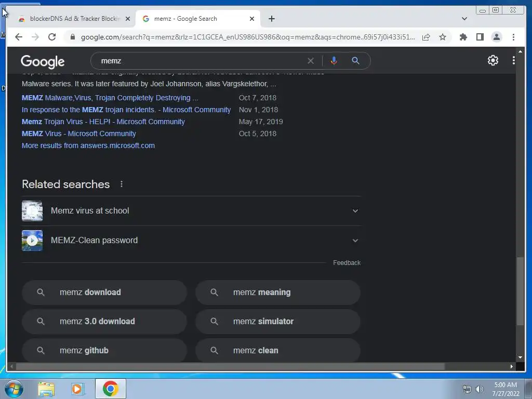Open MEMZ Malware, Virus, Trojan link
This screenshot has height=399, width=532.
coord(110,98)
